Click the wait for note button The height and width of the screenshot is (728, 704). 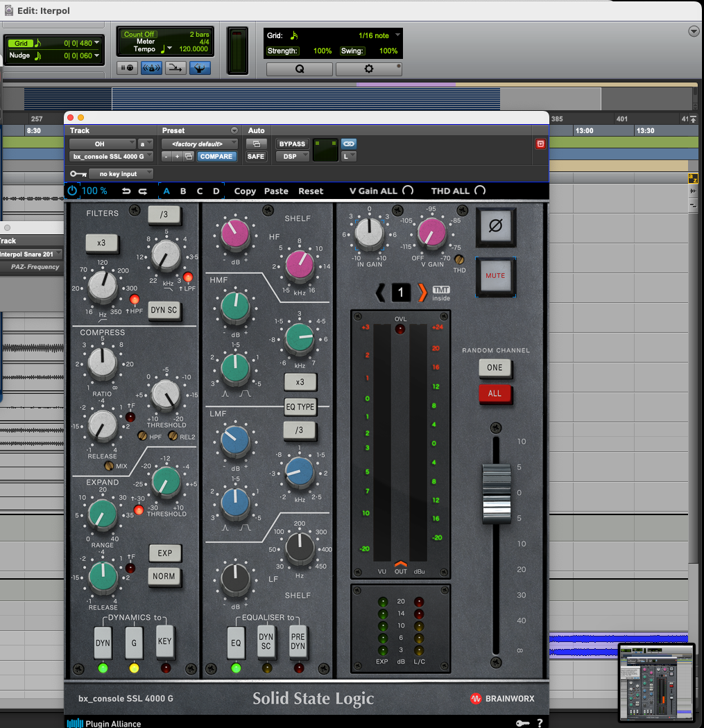pos(127,68)
